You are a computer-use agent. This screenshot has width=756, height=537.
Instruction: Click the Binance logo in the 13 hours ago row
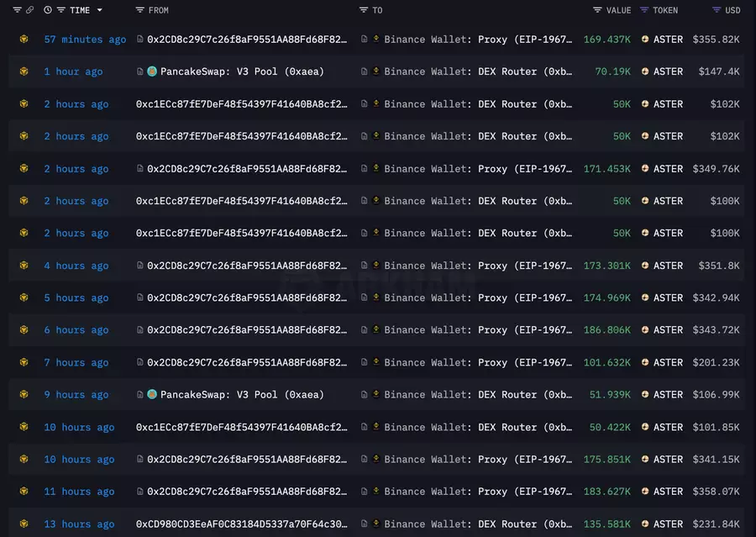coord(375,524)
